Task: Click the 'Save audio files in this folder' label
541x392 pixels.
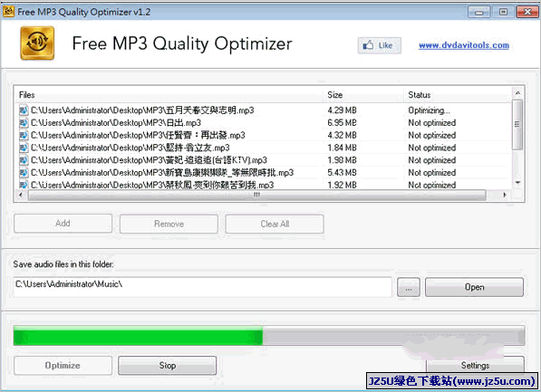Action: tap(63, 264)
